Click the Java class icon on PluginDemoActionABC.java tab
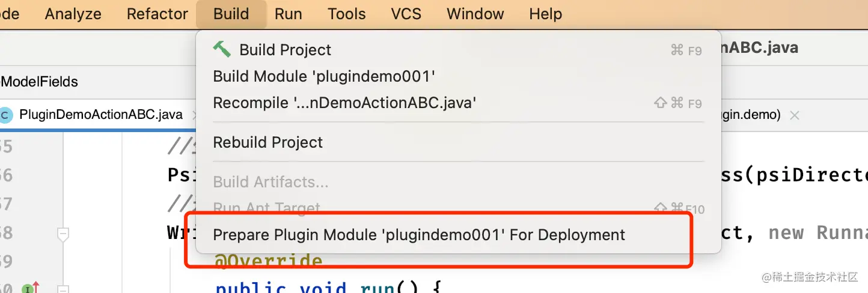 [x=5, y=115]
